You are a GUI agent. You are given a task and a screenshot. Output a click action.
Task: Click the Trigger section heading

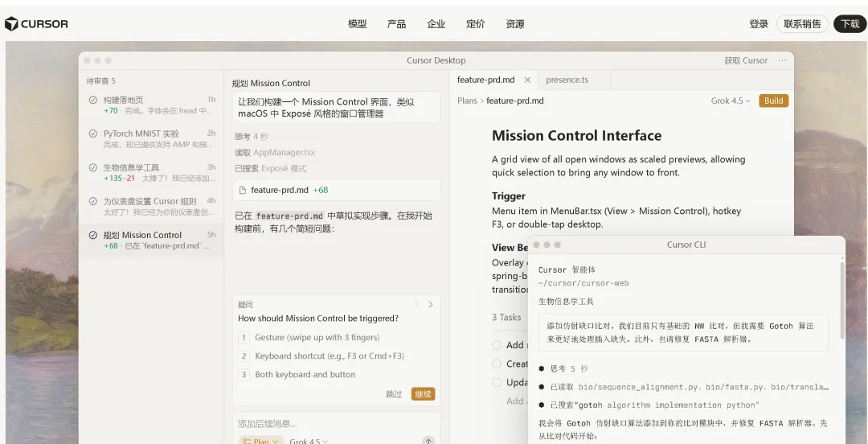pyautogui.click(x=508, y=195)
